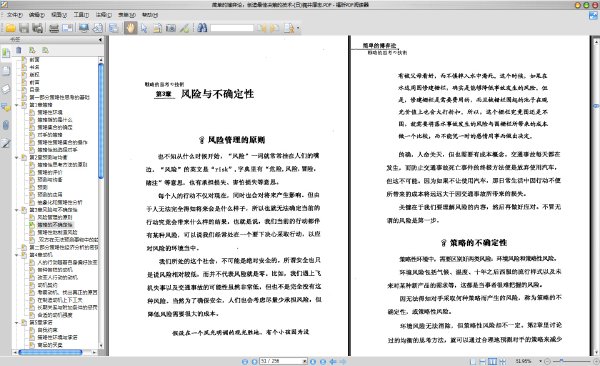This screenshot has height=366, width=600.
Task: Activate the Snapshot camera tool
Action: coord(171,28)
